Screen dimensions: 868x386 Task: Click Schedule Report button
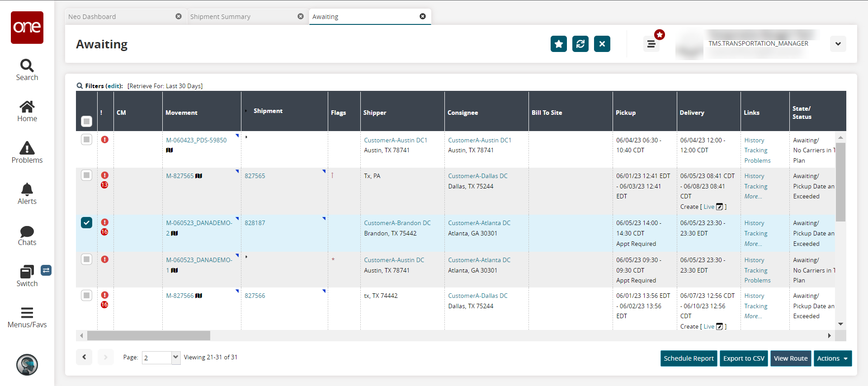pos(689,358)
